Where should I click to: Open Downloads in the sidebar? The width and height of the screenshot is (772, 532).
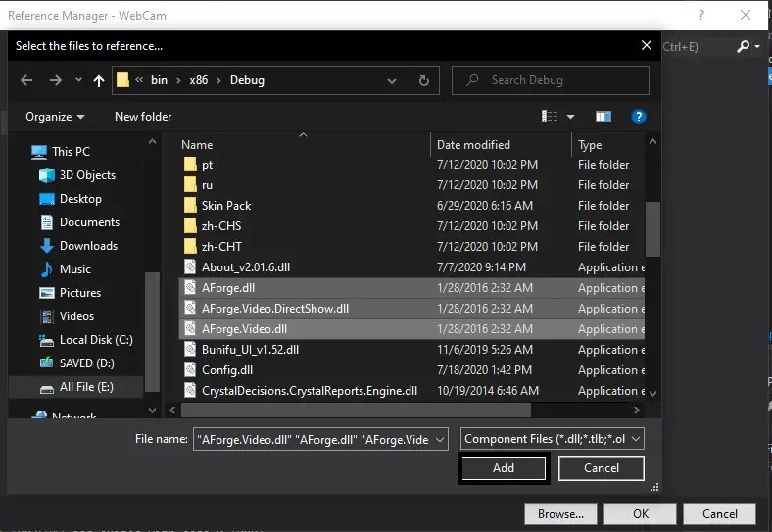coord(78,245)
